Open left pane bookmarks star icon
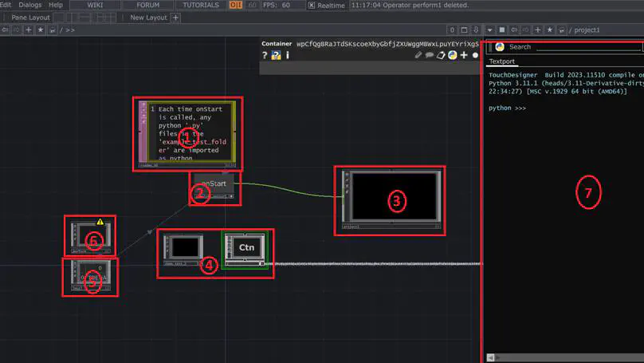The height and width of the screenshot is (363, 644). click(40, 30)
